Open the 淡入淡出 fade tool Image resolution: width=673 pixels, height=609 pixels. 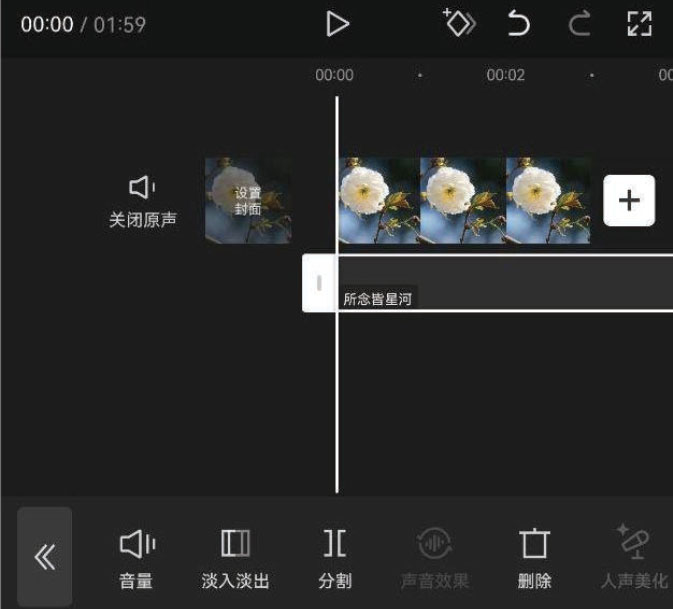coord(235,557)
